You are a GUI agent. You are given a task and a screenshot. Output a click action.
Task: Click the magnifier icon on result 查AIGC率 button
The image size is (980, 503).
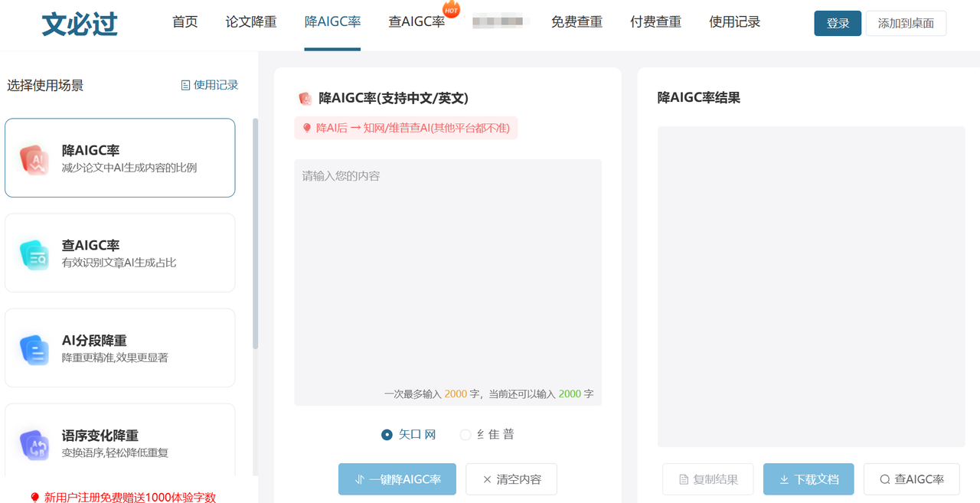tap(885, 479)
